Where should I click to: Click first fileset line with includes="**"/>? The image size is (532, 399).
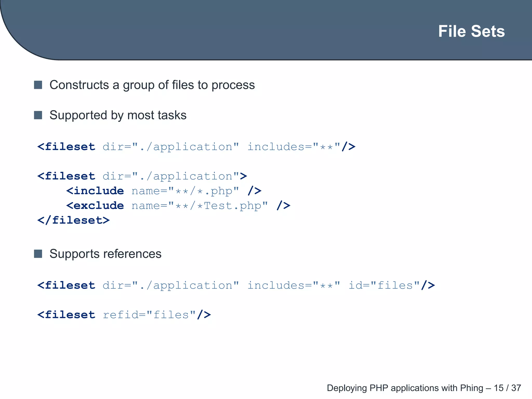tap(196, 147)
